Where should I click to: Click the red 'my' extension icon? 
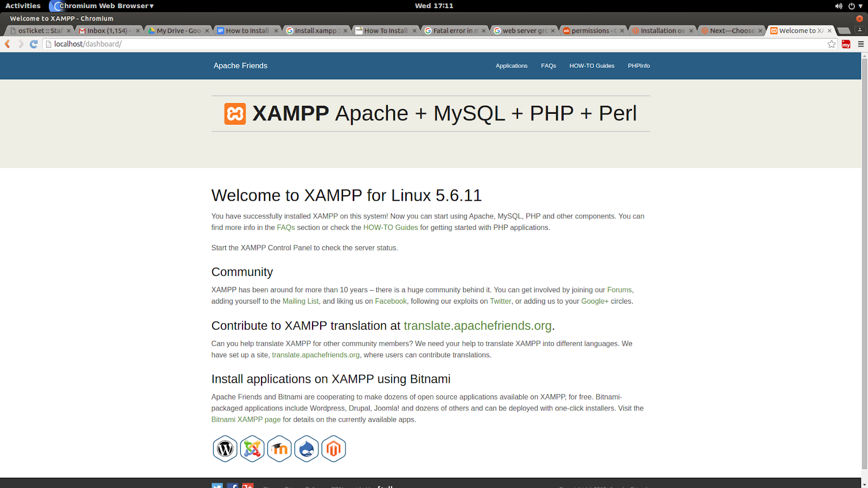click(846, 44)
